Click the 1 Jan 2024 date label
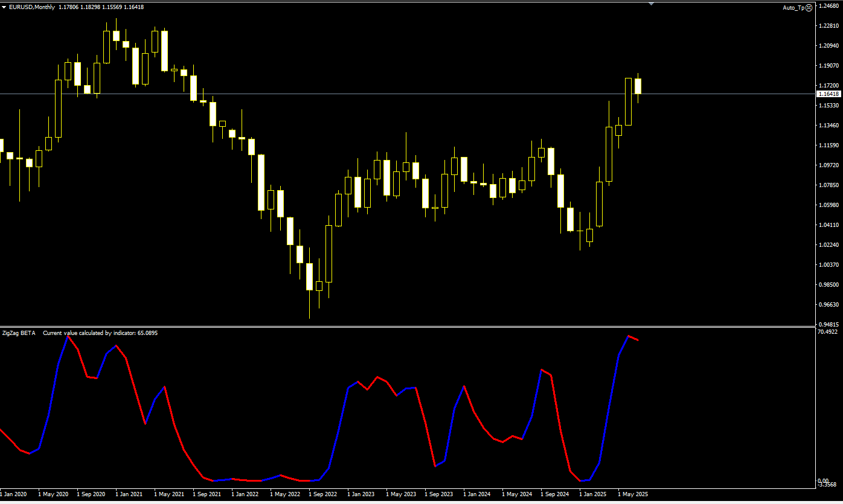This screenshot has height=504, width=843. pos(478,494)
